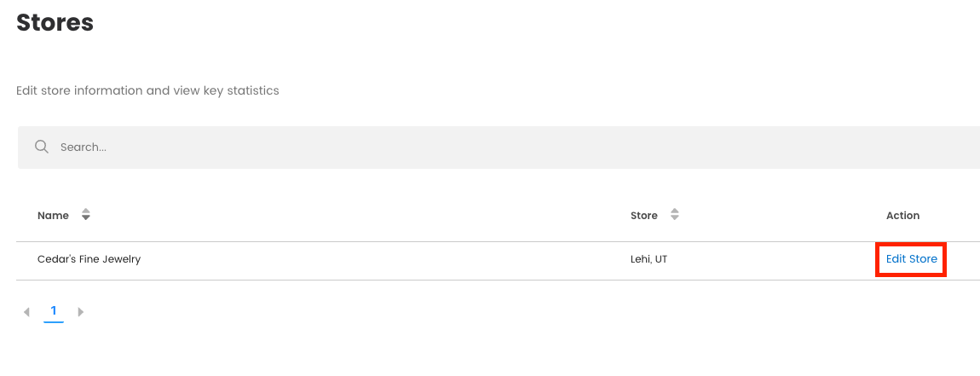Go to the next page arrow
Viewport: 980px width, 376px height.
[81, 312]
